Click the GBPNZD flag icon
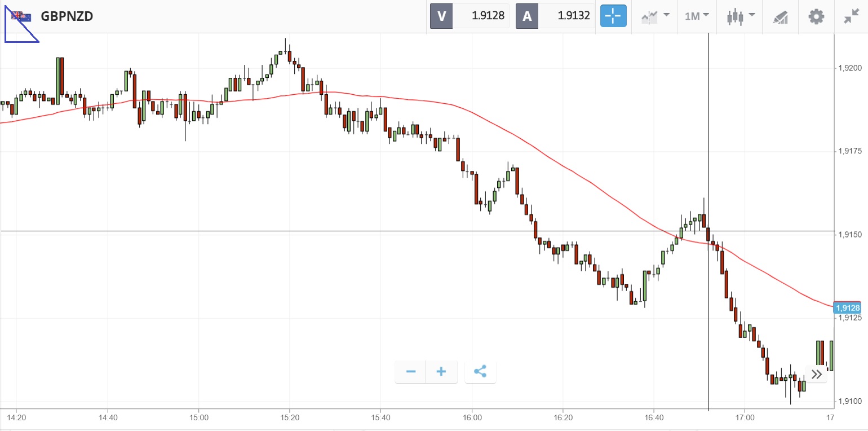This screenshot has height=431, width=868. 21,16
